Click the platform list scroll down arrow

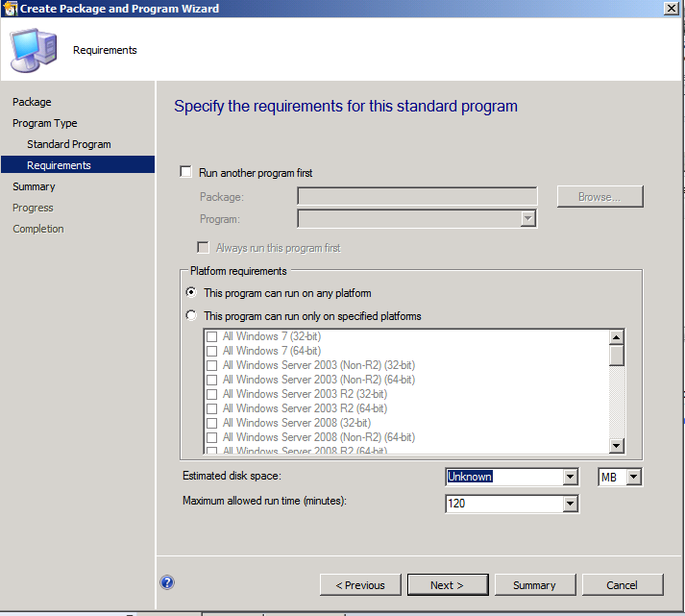(617, 446)
